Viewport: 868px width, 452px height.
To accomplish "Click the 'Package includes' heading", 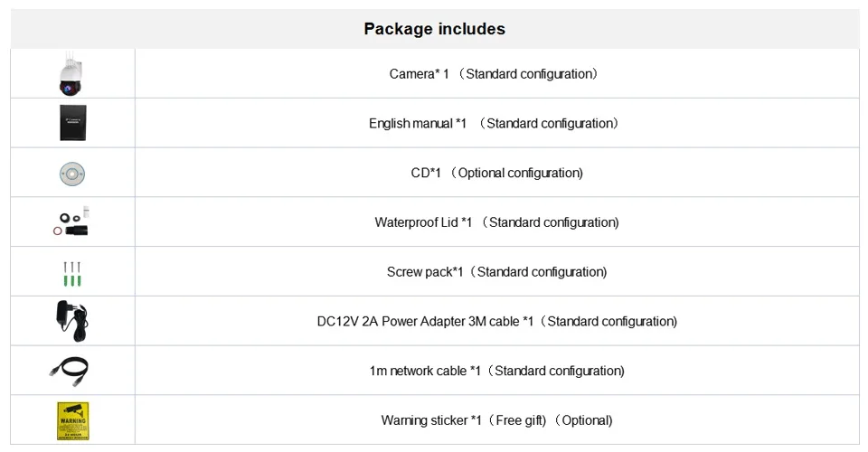I will [434, 29].
